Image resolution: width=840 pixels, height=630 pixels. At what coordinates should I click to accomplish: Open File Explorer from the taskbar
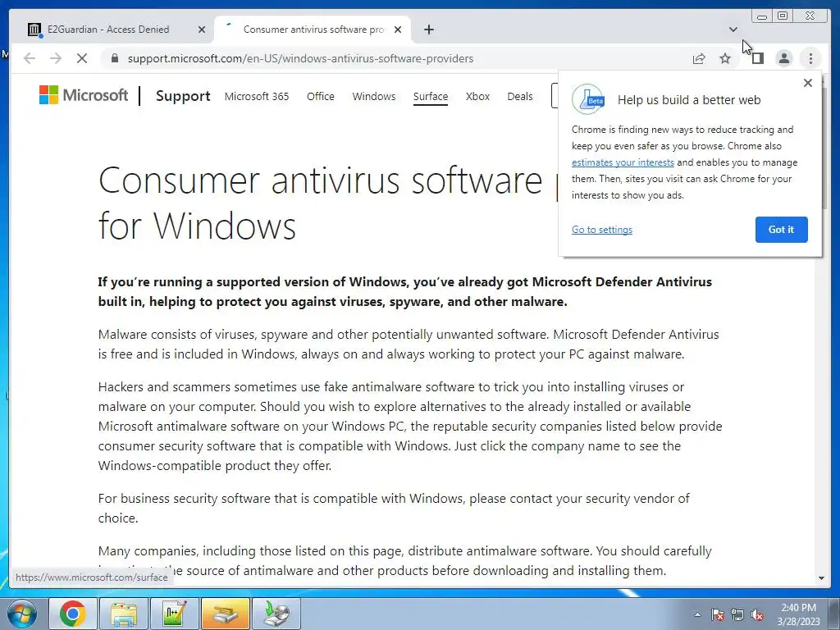coord(124,614)
